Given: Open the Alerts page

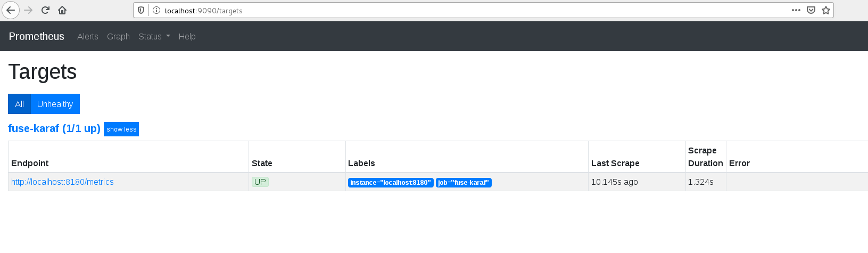Looking at the screenshot, I should pyautogui.click(x=88, y=36).
